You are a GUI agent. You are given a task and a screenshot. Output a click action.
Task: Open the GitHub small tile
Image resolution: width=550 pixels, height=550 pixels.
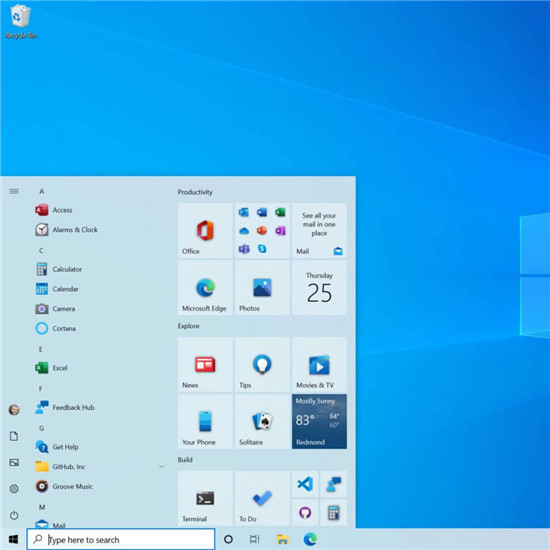(x=305, y=512)
